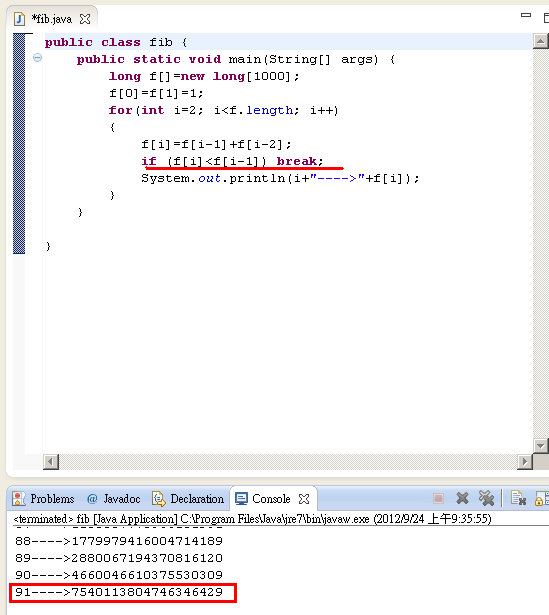Click the blue range indicator in the left ruler
Image resolution: width=549 pixels, height=615 pixels.
[x=19, y=144]
